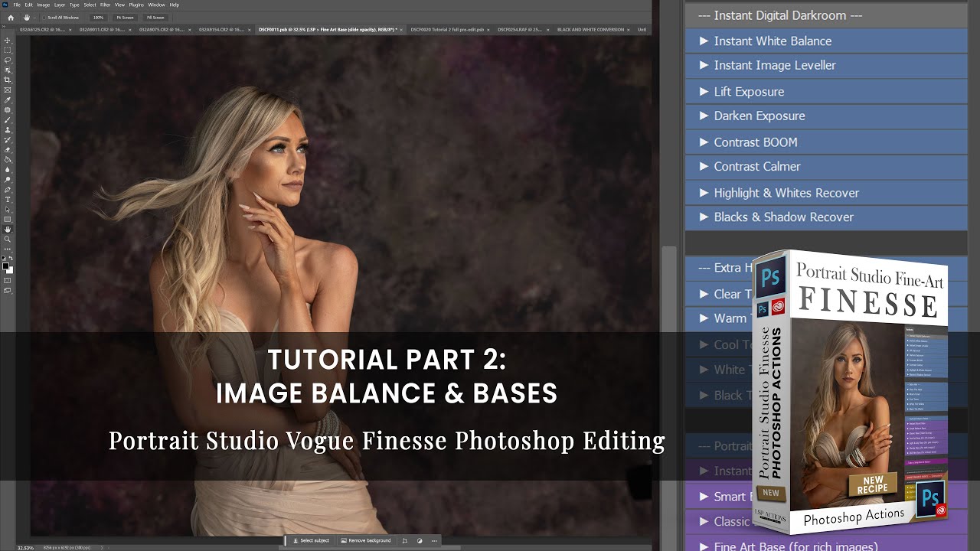Select the Brush tool

pyautogui.click(x=8, y=119)
